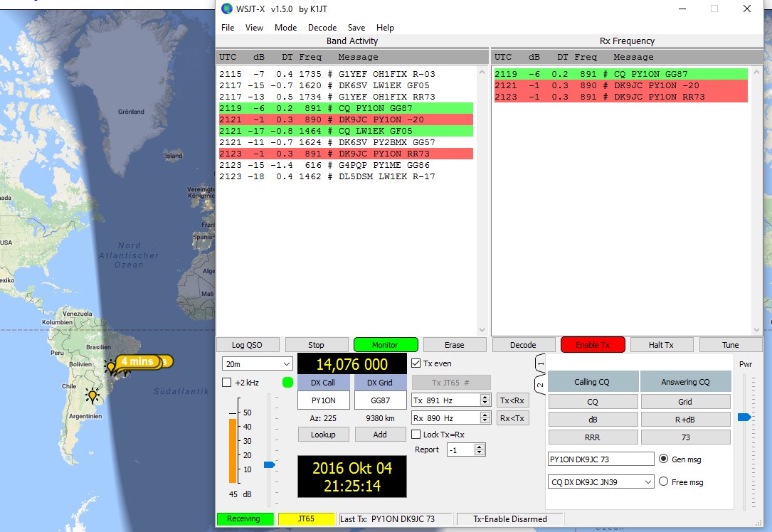Switch to message tab 1
This screenshot has width=772, height=532.
[x=540, y=363]
